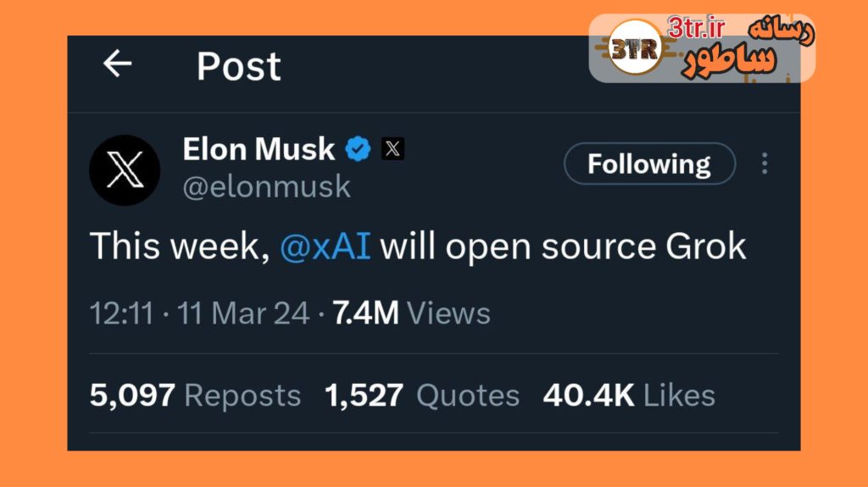Click the X affiliate badge beside name
Screen dimensions: 868x487
[392, 150]
